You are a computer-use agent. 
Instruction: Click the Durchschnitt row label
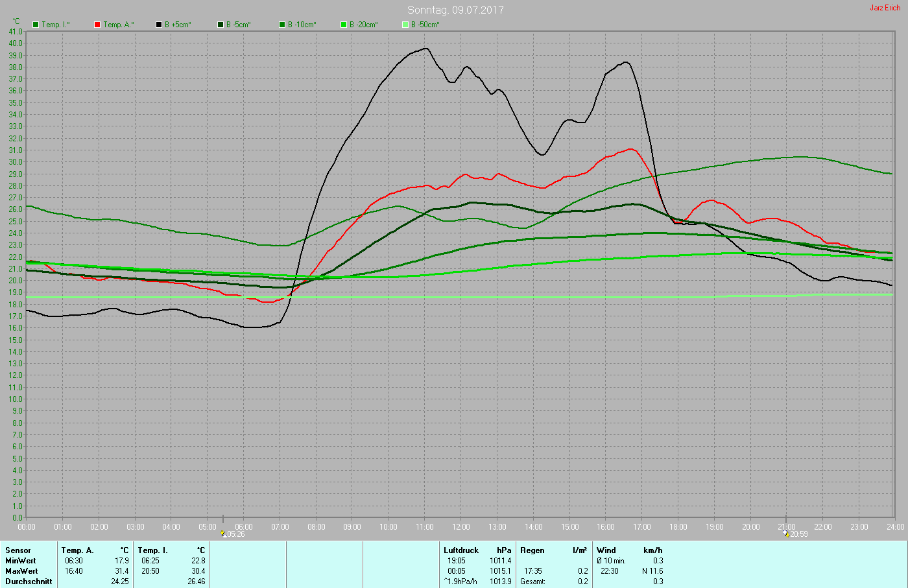point(29,582)
